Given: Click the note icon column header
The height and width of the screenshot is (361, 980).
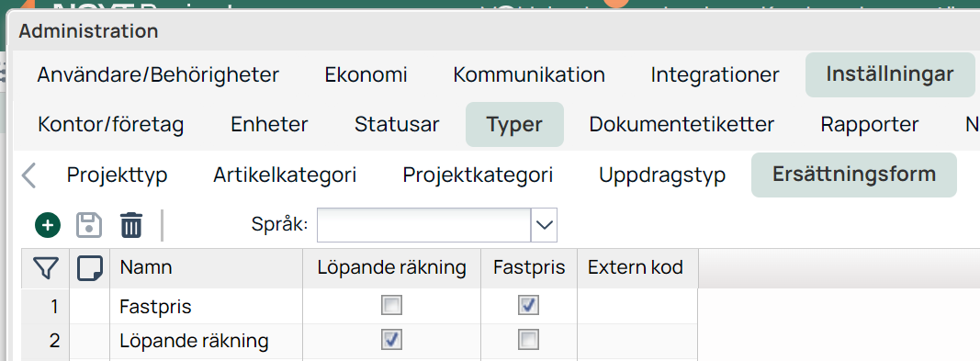Looking at the screenshot, I should click(89, 268).
